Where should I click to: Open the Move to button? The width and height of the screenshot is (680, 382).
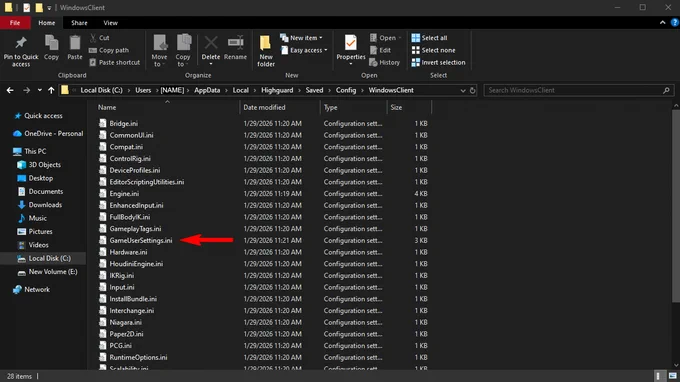click(159, 50)
